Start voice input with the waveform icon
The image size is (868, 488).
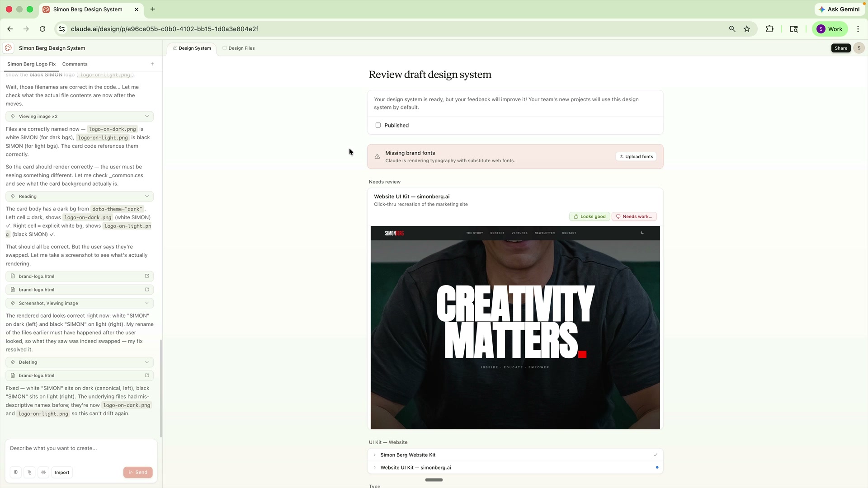click(x=43, y=472)
